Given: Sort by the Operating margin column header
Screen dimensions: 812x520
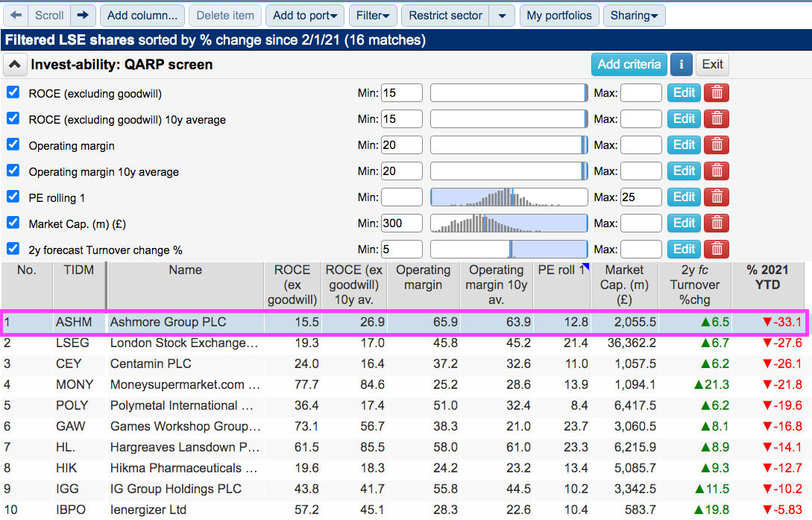Looking at the screenshot, I should [x=423, y=285].
